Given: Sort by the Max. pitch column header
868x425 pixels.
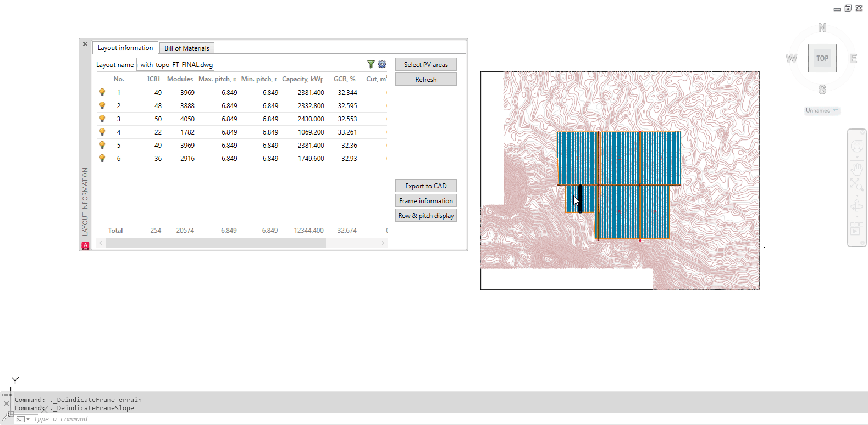Looking at the screenshot, I should pos(217,79).
